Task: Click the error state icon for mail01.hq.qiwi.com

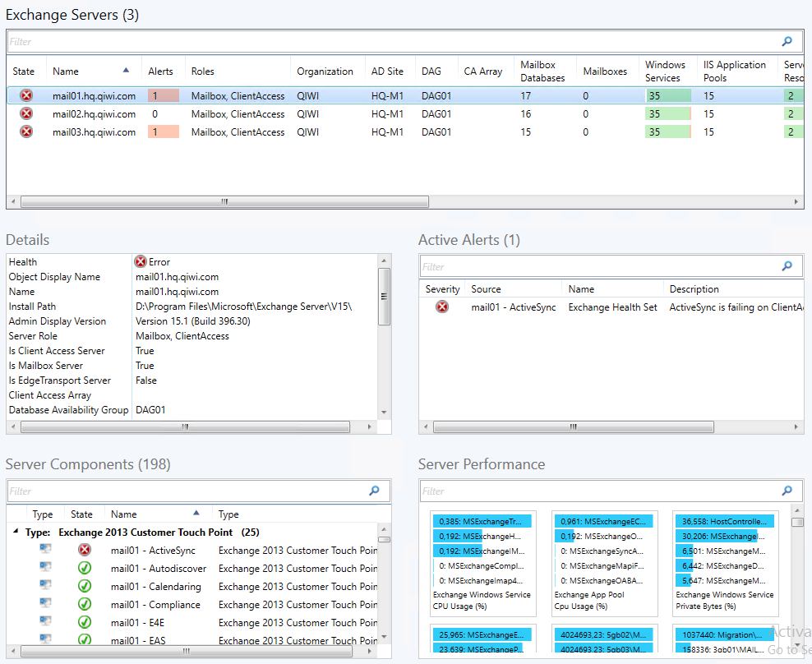Action: click(x=26, y=95)
